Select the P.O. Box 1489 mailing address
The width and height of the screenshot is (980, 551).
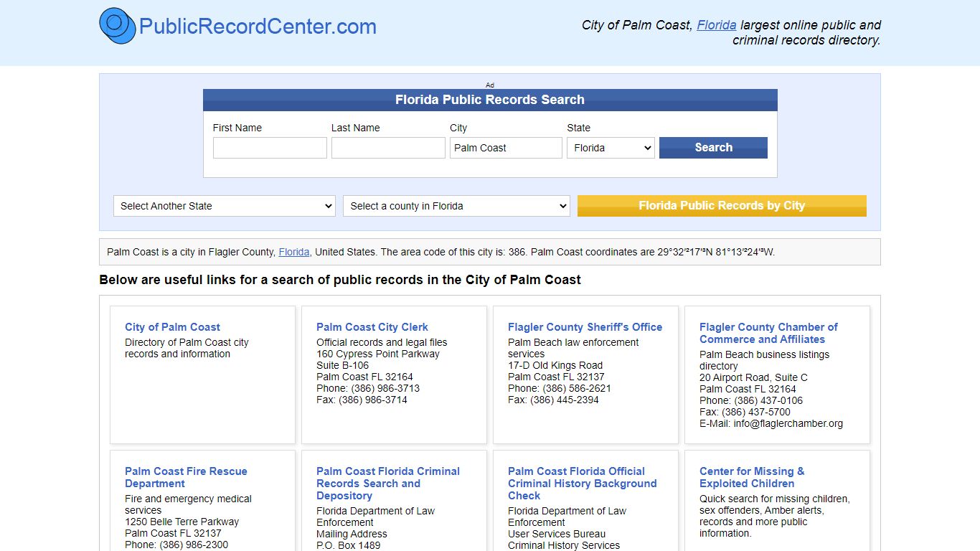[349, 545]
